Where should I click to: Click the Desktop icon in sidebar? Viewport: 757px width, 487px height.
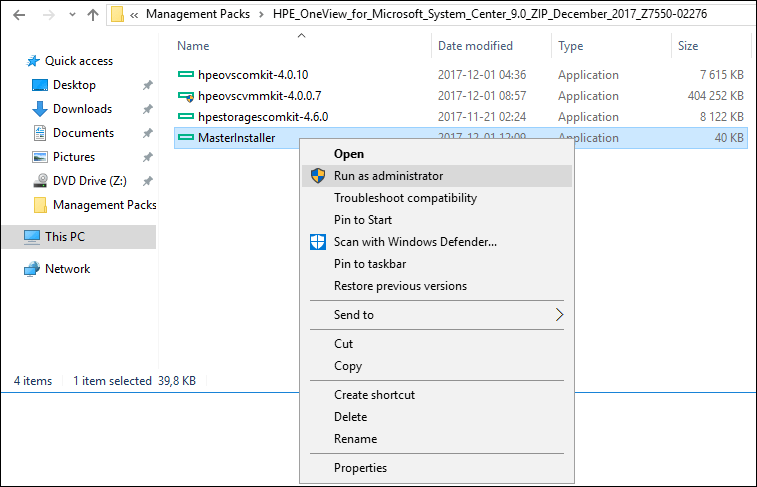point(40,85)
